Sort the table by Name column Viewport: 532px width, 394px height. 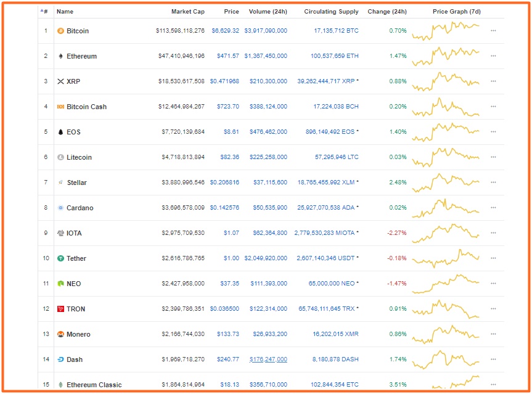(x=65, y=12)
